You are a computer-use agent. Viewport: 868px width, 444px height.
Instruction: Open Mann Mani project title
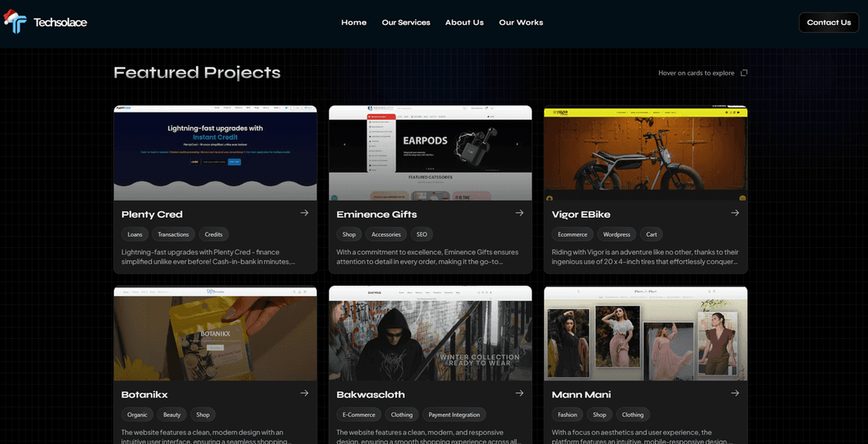581,395
